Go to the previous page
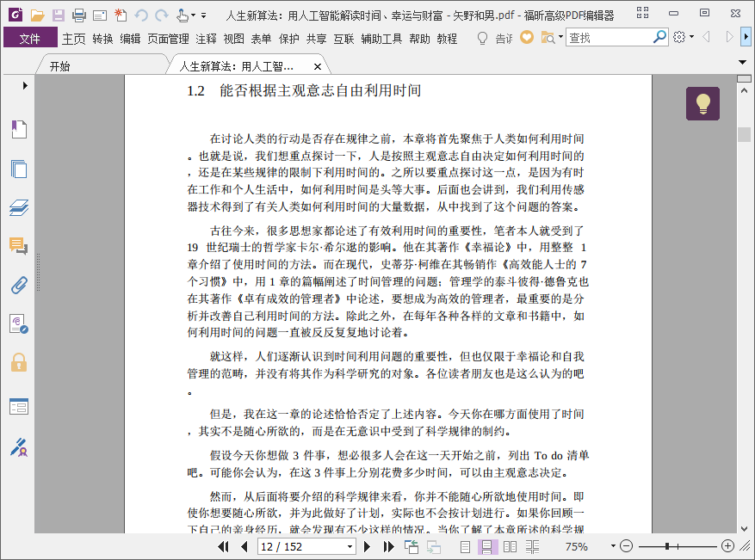The image size is (755, 560). tap(244, 546)
